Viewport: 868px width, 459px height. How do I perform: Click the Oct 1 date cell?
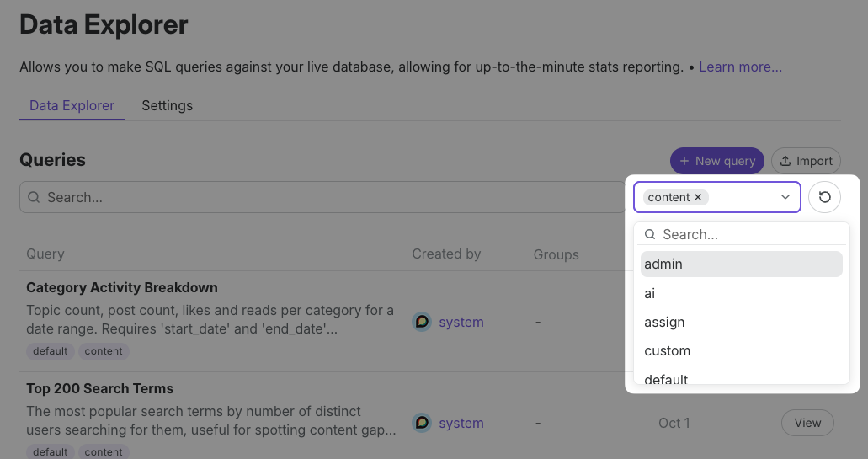point(674,423)
